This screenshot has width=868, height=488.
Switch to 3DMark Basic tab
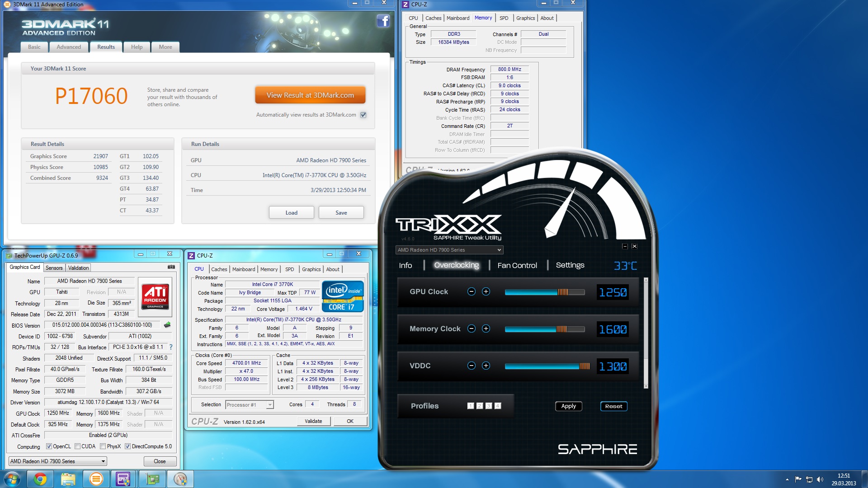click(34, 47)
